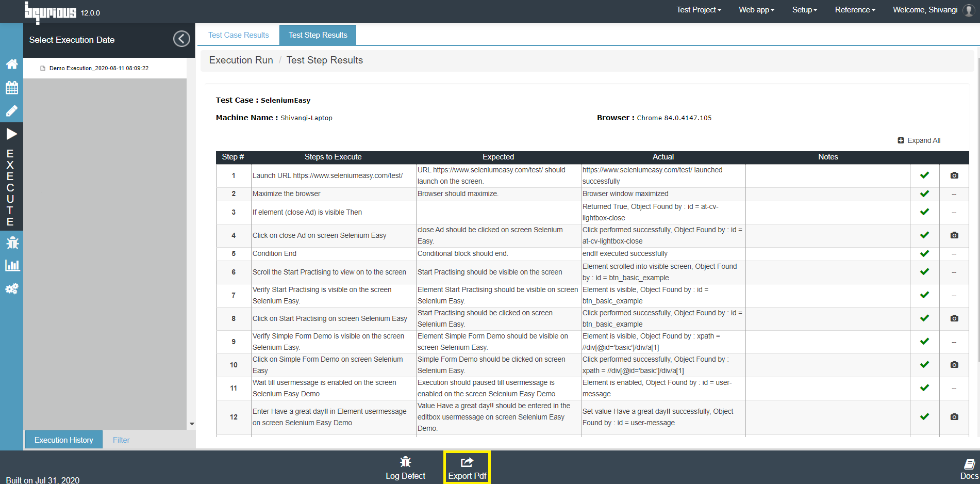Click the pass checkmark for step 7
Screen dimensions: 980x484
coord(925,295)
